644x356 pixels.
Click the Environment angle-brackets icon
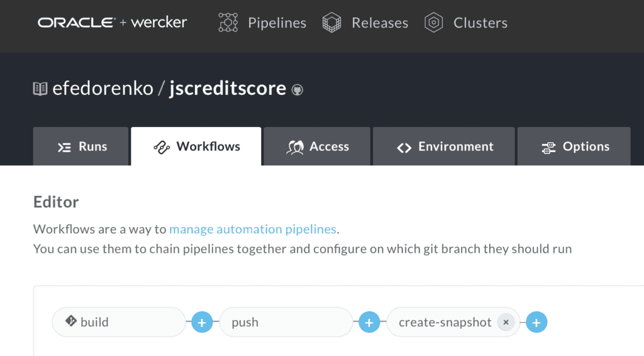[404, 148]
